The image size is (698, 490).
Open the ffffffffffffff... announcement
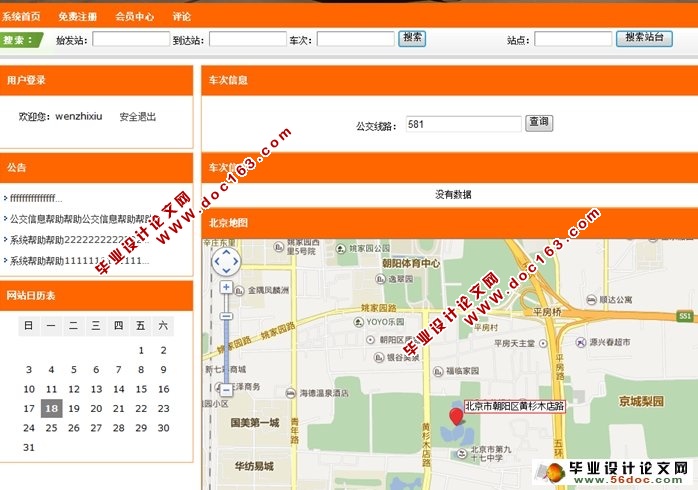(36, 198)
